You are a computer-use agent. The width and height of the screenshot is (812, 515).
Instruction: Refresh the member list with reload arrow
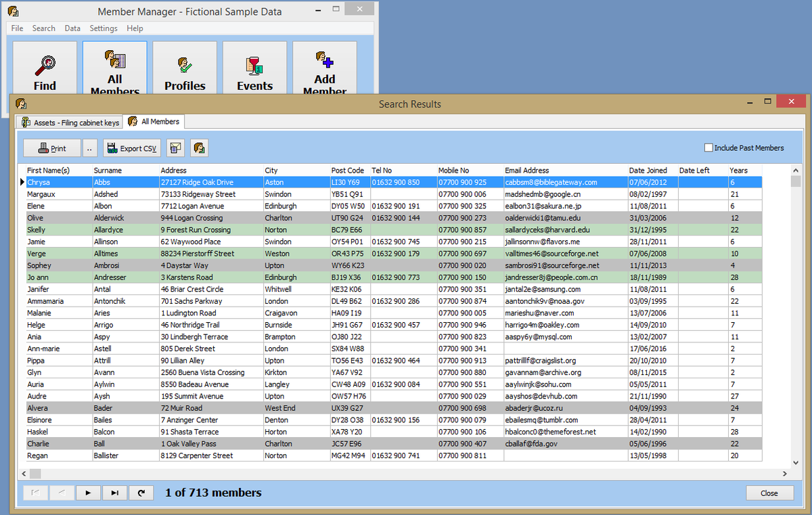(x=141, y=493)
